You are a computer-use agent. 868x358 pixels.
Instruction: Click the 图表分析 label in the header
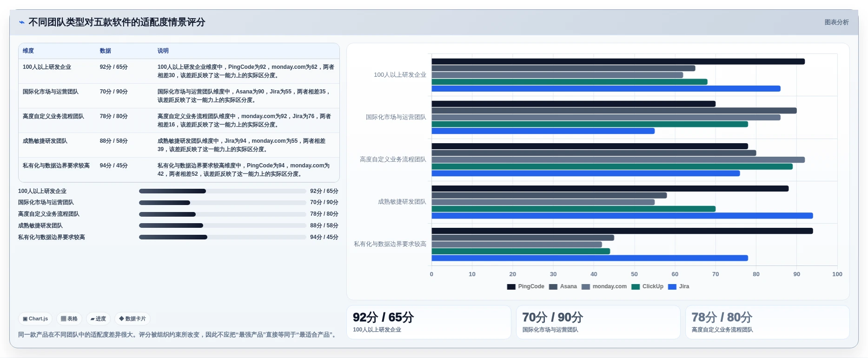pyautogui.click(x=836, y=22)
